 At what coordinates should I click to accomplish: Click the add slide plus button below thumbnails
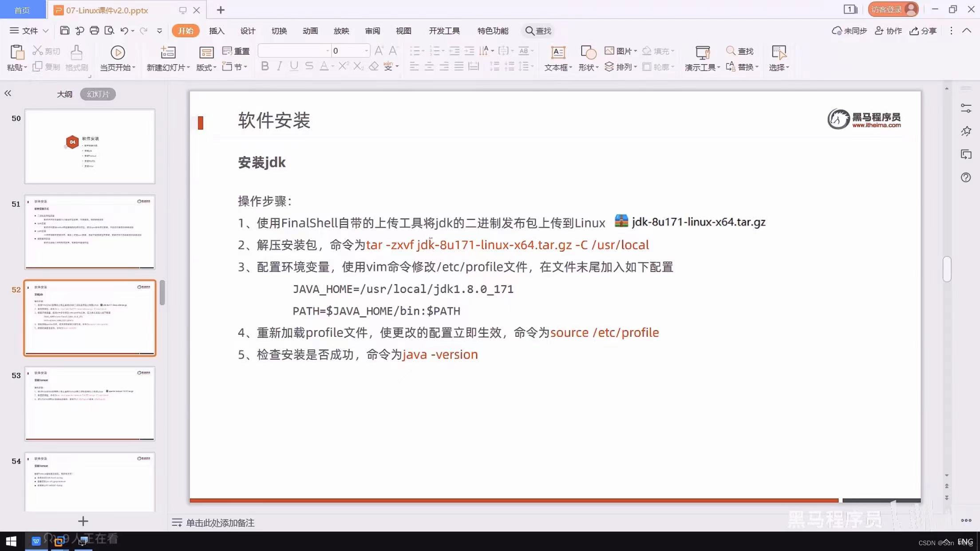point(83,521)
